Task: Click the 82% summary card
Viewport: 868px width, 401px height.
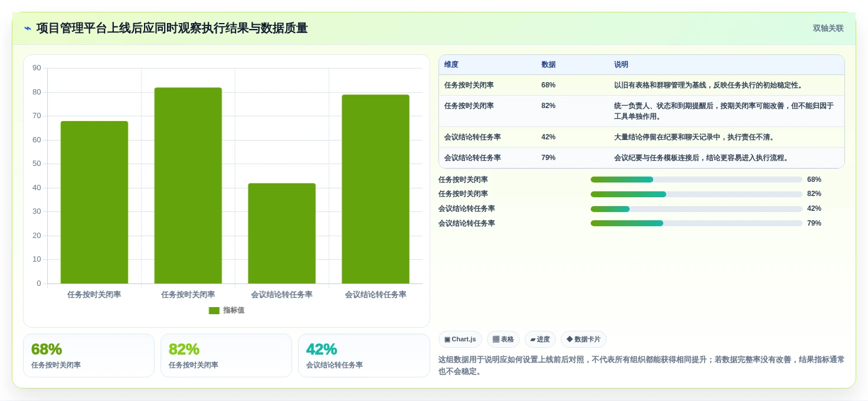Action: tap(226, 356)
